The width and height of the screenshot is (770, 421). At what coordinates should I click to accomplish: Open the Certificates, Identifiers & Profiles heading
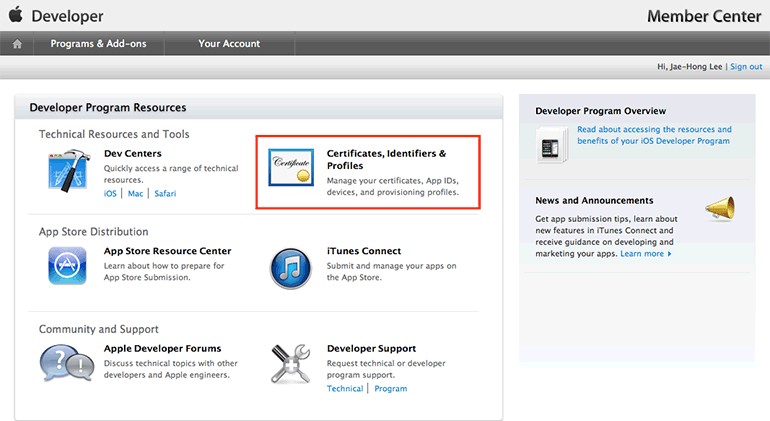click(x=386, y=159)
